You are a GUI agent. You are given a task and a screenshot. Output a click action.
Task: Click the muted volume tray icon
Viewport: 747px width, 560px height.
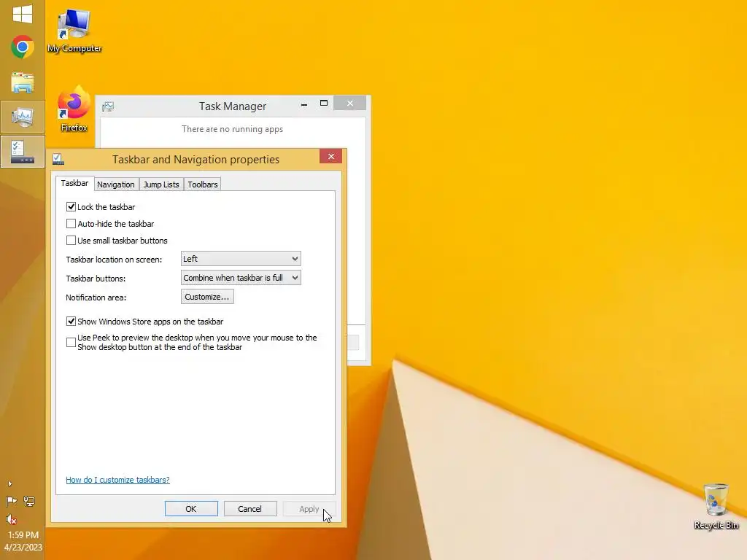click(x=12, y=519)
